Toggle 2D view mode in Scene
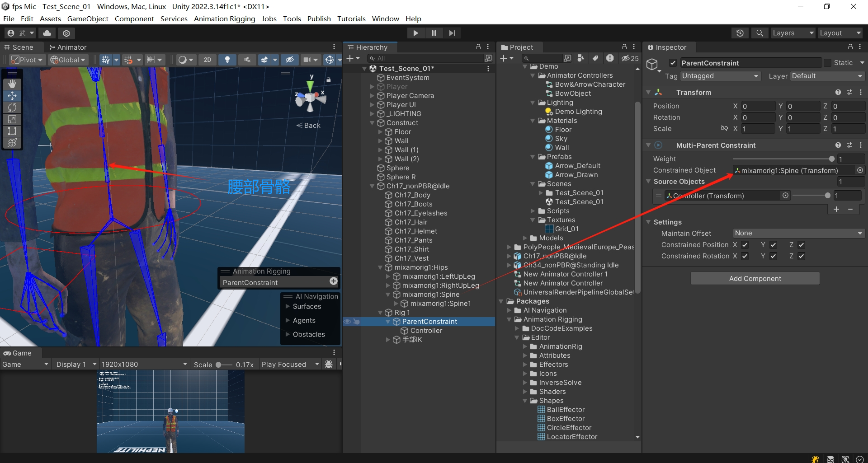Image resolution: width=868 pixels, height=463 pixels. point(208,60)
